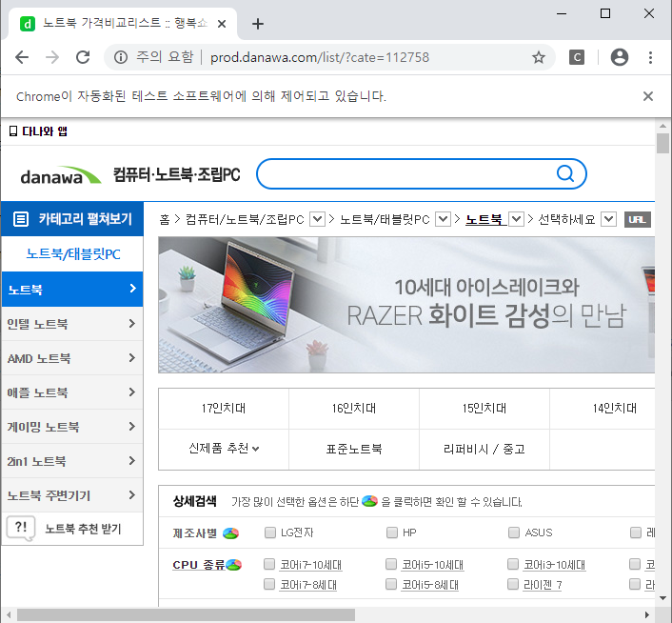Click the scroll right arrow

[x=646, y=614]
